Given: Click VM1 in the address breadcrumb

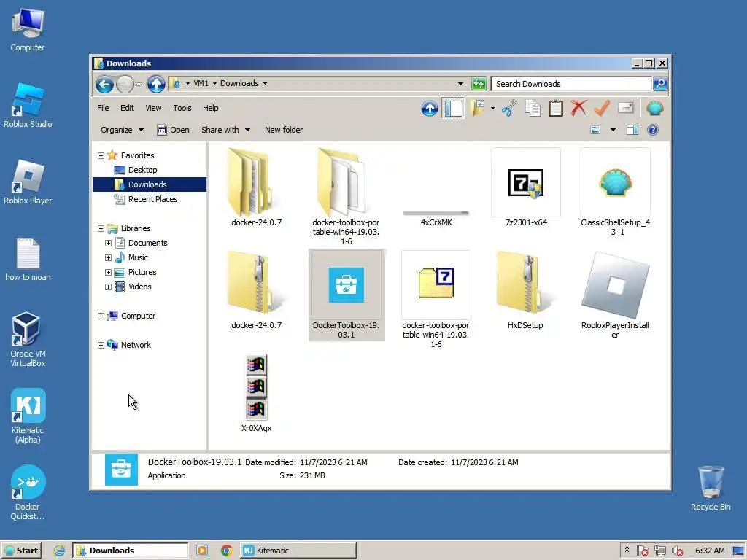Looking at the screenshot, I should click(201, 83).
